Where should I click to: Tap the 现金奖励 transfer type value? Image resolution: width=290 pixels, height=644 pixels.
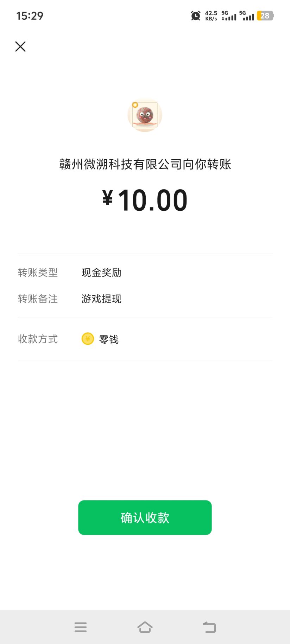click(101, 273)
